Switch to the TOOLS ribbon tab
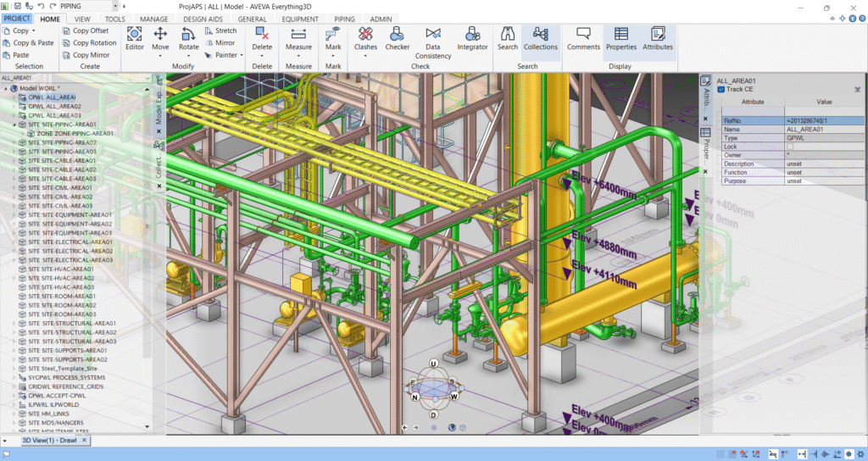868x461 pixels. click(x=114, y=19)
